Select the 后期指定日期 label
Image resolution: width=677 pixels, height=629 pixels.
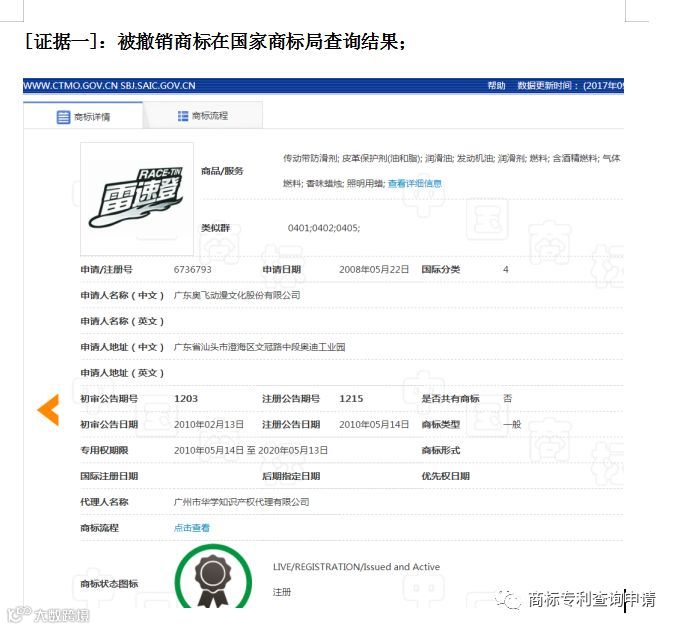coord(291,476)
